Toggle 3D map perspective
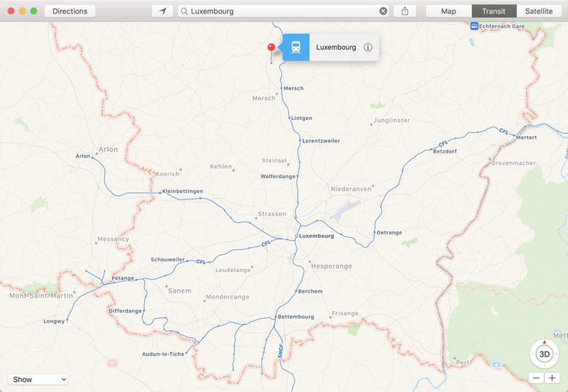This screenshot has height=392, width=568. (544, 354)
